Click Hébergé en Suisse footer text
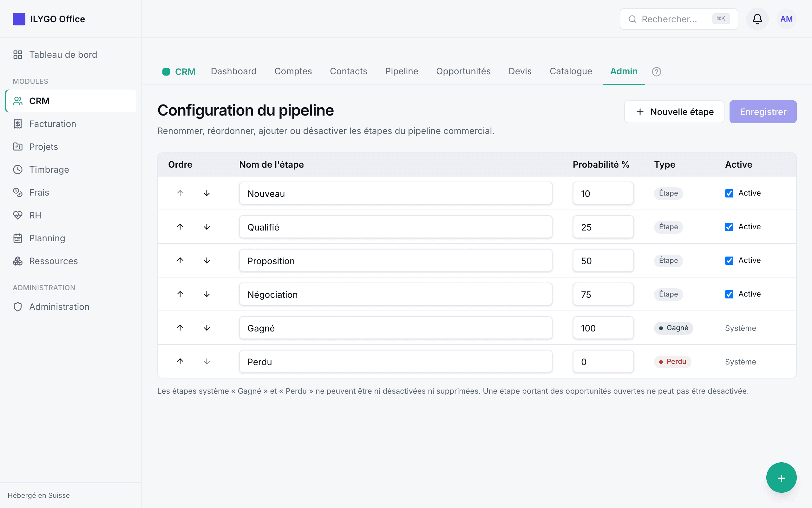This screenshot has height=508, width=812. 39,495
